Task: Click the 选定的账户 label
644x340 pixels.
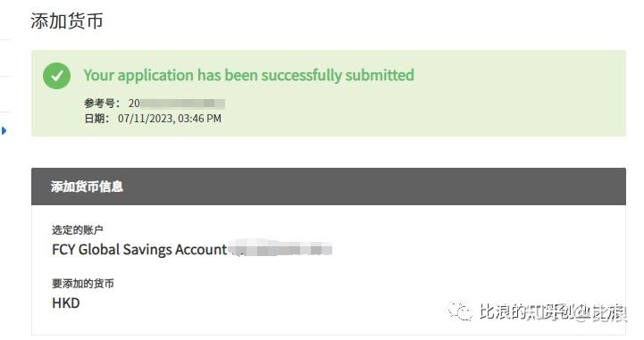Action: [77, 229]
